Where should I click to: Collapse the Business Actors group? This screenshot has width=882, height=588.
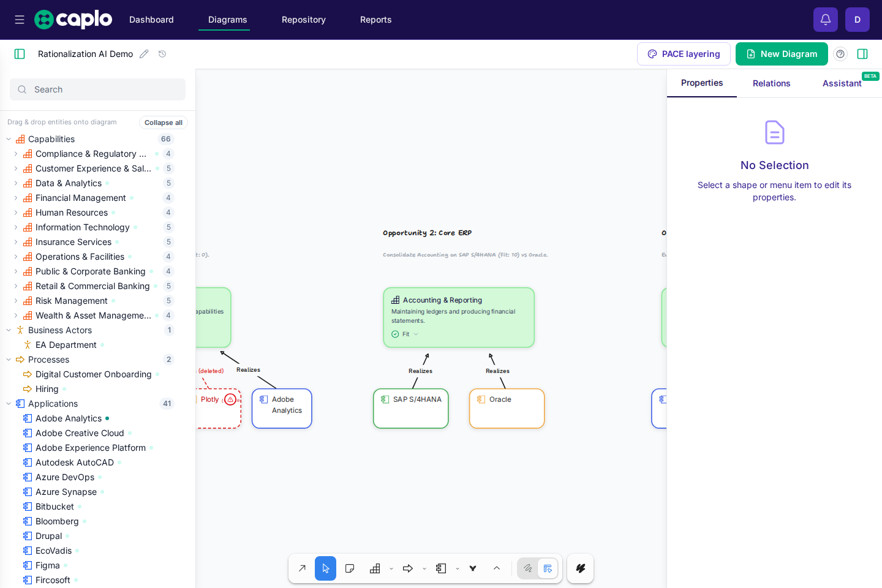click(9, 330)
